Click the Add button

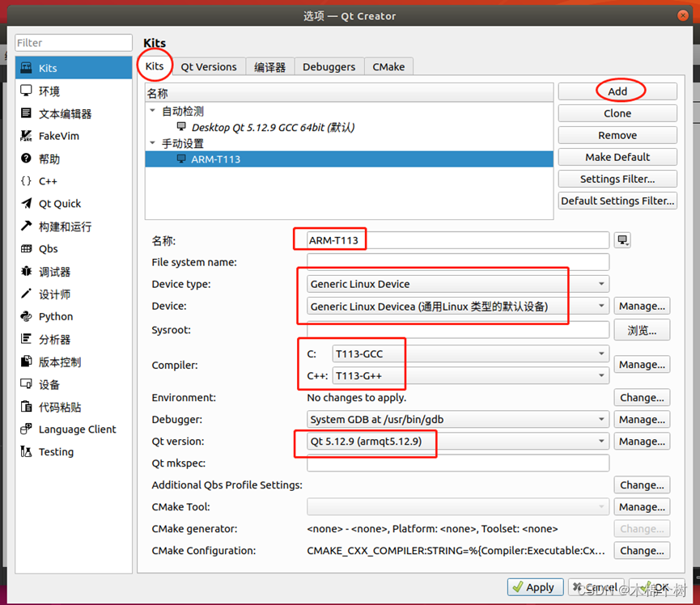[x=617, y=91]
